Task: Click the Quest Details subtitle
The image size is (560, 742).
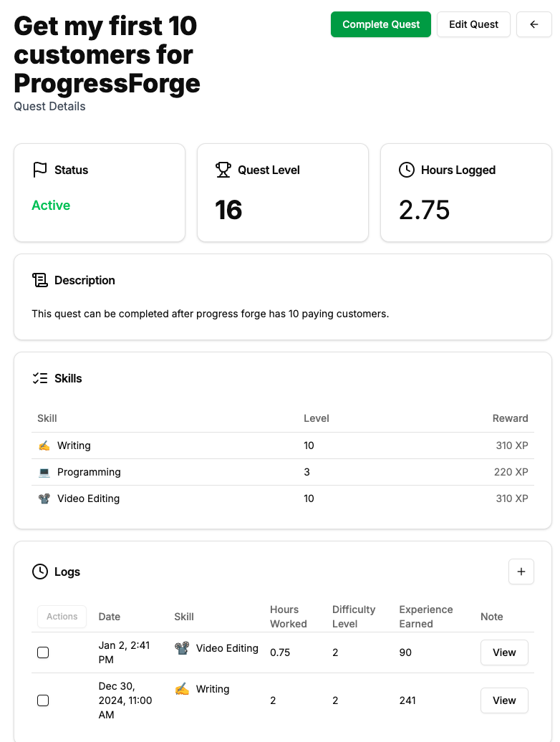Action: 49,107
